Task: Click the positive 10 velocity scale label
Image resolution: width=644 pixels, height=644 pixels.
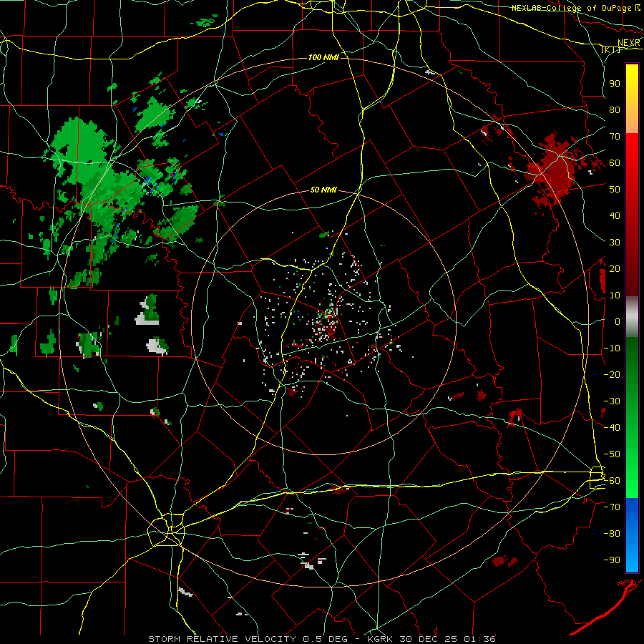Action: click(615, 296)
